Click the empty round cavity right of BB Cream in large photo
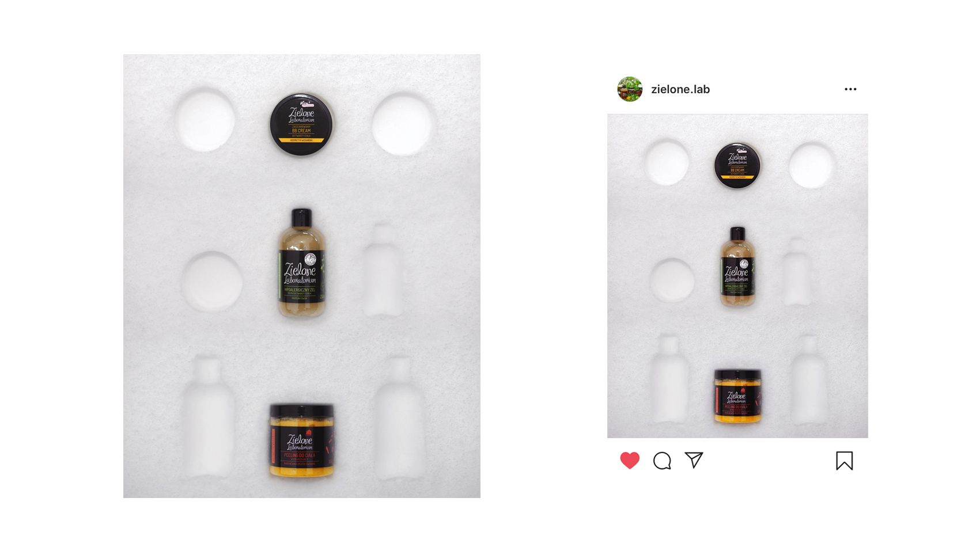Screen dimensions: 980x551 click(x=403, y=124)
